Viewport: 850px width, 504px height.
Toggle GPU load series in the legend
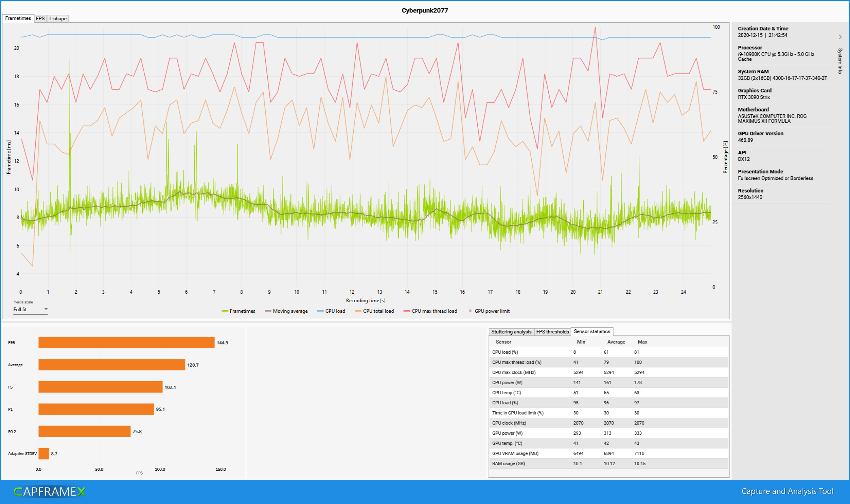click(331, 311)
